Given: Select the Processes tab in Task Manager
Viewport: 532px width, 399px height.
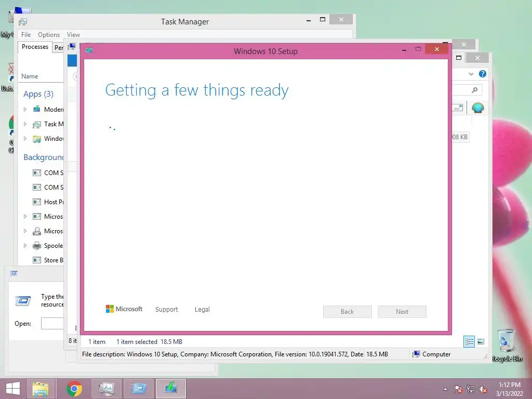Looking at the screenshot, I should [x=35, y=47].
